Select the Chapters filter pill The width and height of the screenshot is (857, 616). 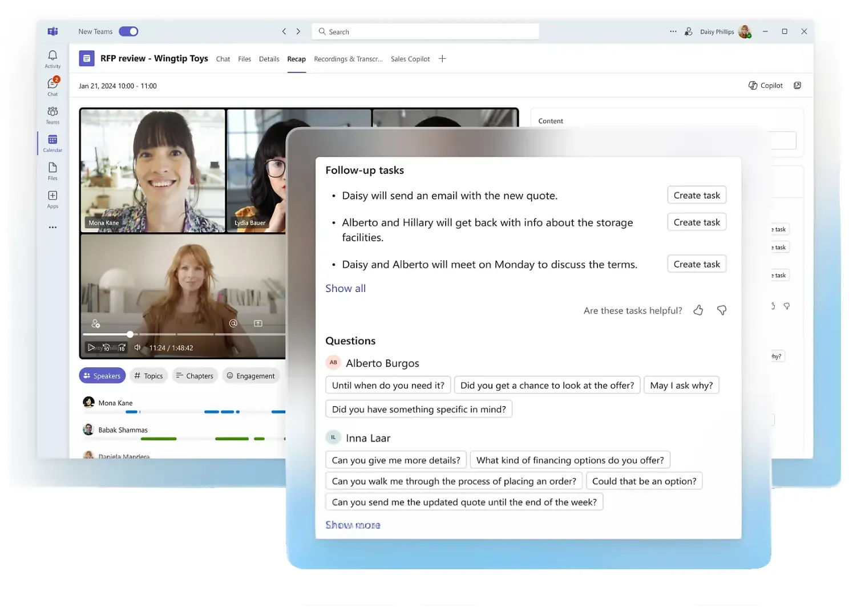click(x=195, y=376)
